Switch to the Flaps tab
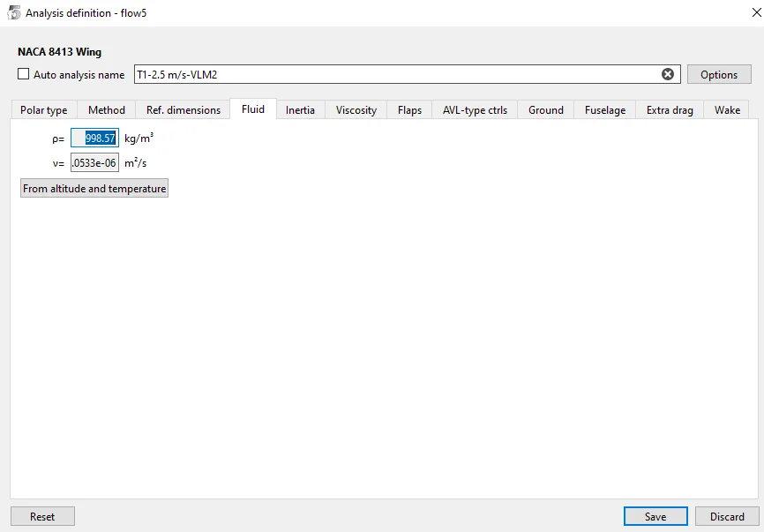 click(409, 110)
